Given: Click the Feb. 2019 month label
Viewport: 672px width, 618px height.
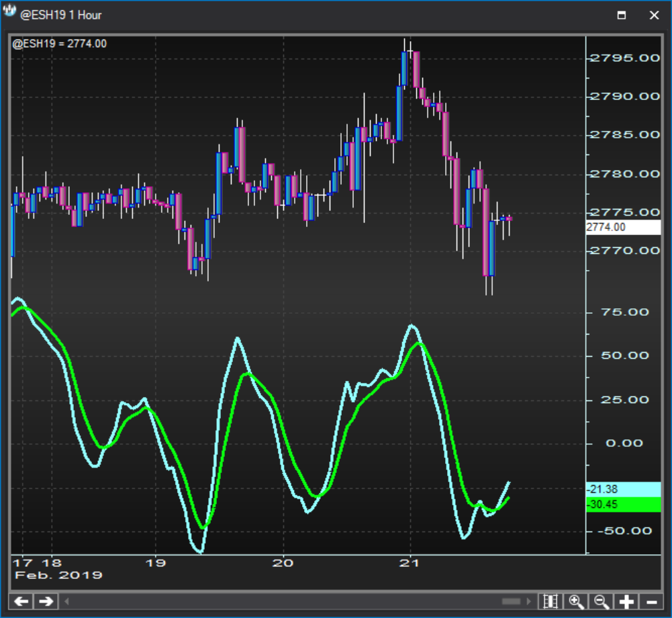Looking at the screenshot, I should pos(58,575).
